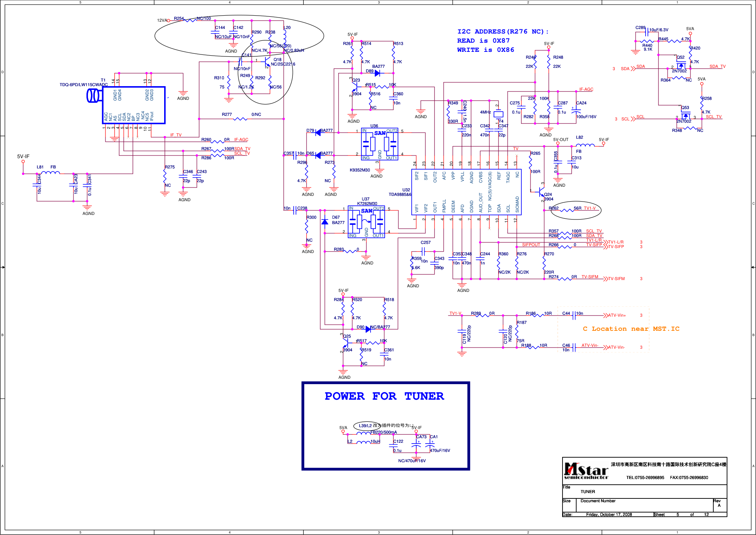This screenshot has width=756, height=535.
Task: Select the T1 tuner module block
Action: [133, 105]
